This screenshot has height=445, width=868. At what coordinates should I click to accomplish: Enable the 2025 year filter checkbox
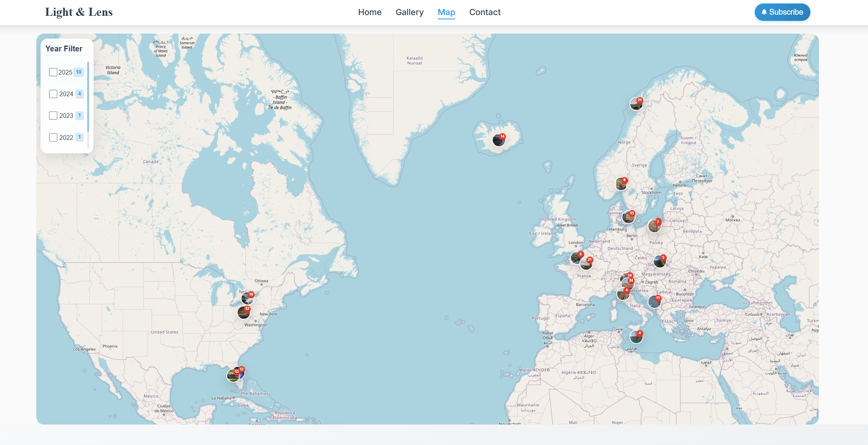(x=53, y=72)
